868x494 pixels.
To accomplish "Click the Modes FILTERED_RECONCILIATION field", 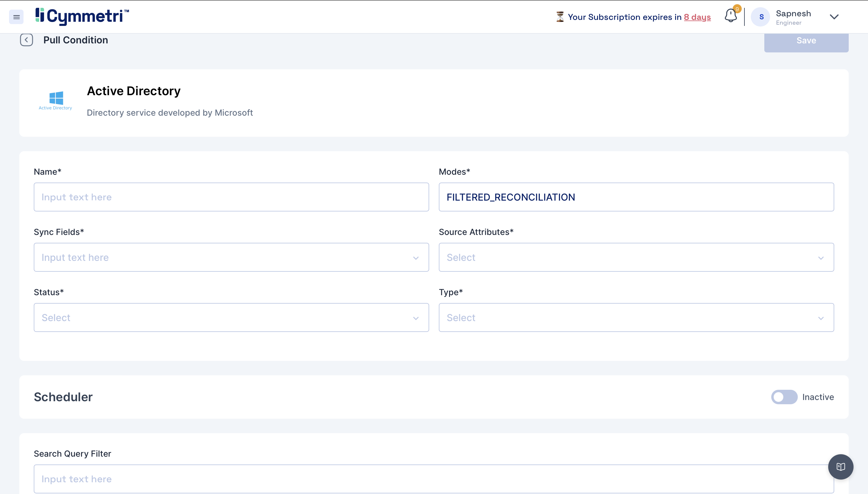I will pos(636,197).
